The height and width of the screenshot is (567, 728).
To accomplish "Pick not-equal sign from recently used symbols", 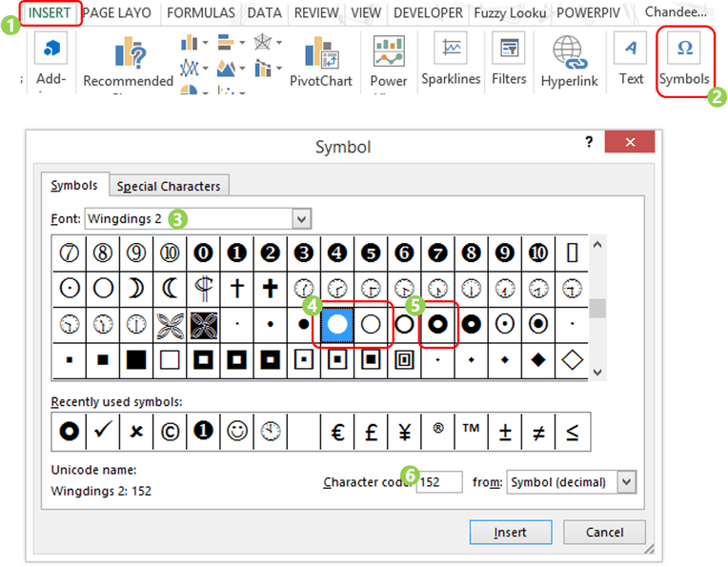I will pyautogui.click(x=538, y=432).
